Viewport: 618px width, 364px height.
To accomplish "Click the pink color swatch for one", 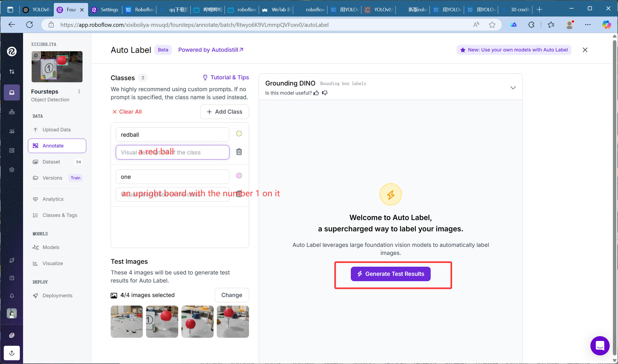I will 239,176.
